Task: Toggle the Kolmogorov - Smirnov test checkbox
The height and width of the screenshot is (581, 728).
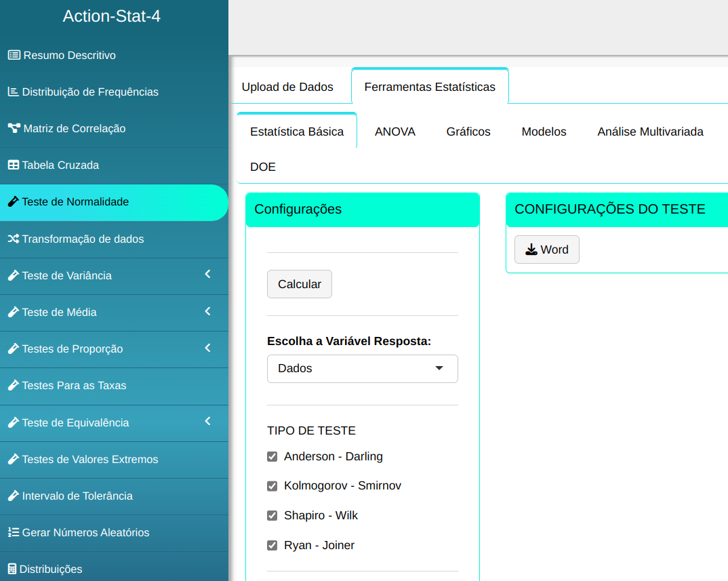Action: pyautogui.click(x=272, y=486)
